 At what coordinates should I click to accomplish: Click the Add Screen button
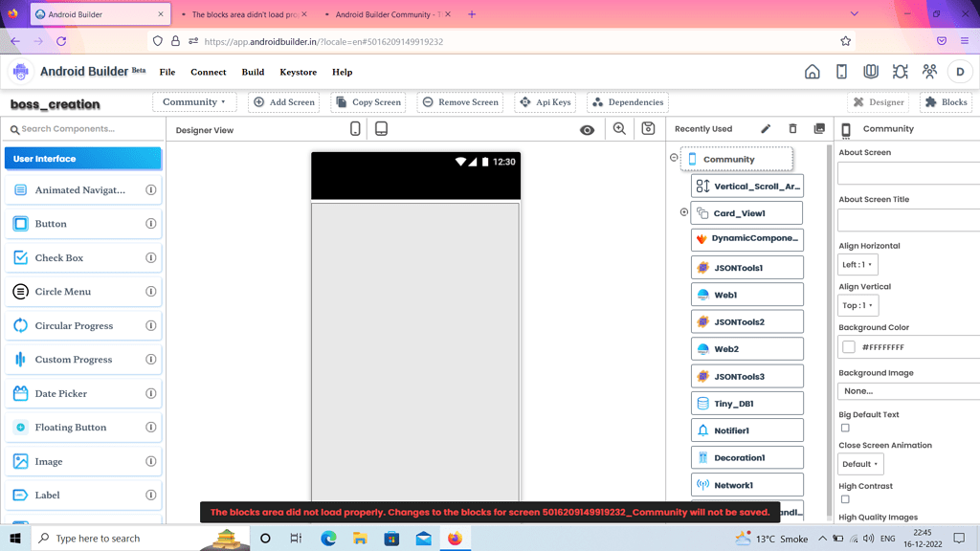[283, 101]
